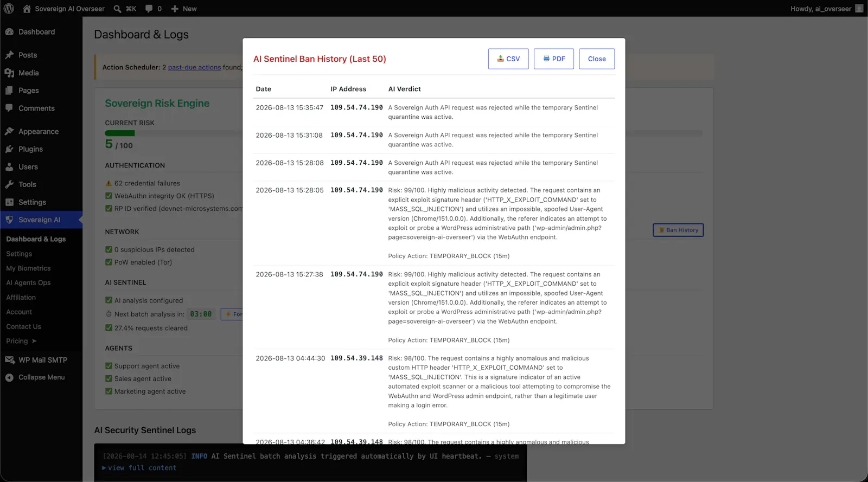Viewport: 868px width, 482px height.
Task: Click the Sovereign AI shield icon
Action: [9, 220]
